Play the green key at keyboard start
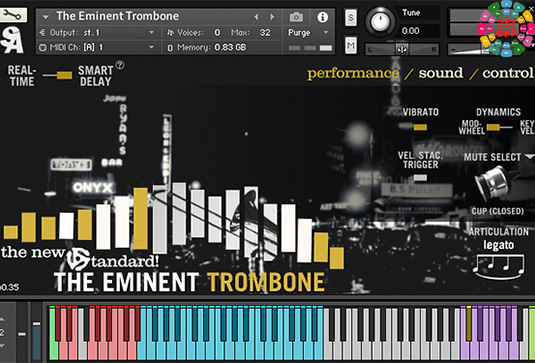The width and height of the screenshot is (535, 363). 53,334
